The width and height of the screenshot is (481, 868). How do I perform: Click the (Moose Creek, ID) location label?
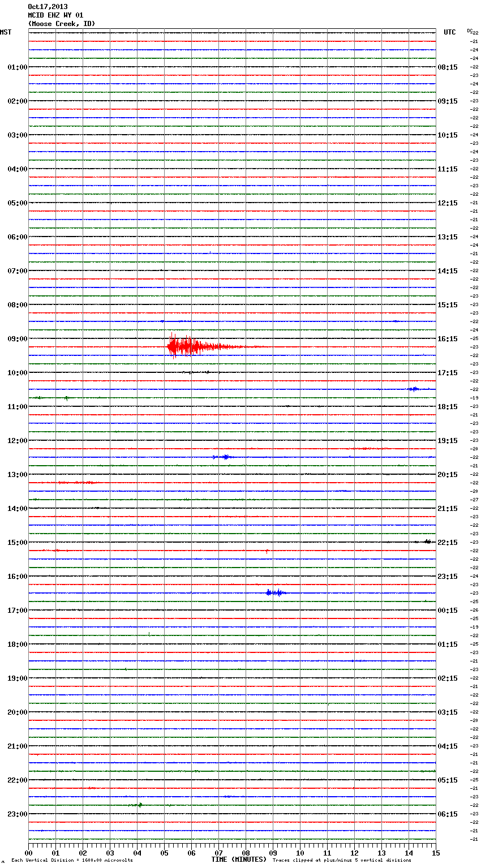click(62, 24)
